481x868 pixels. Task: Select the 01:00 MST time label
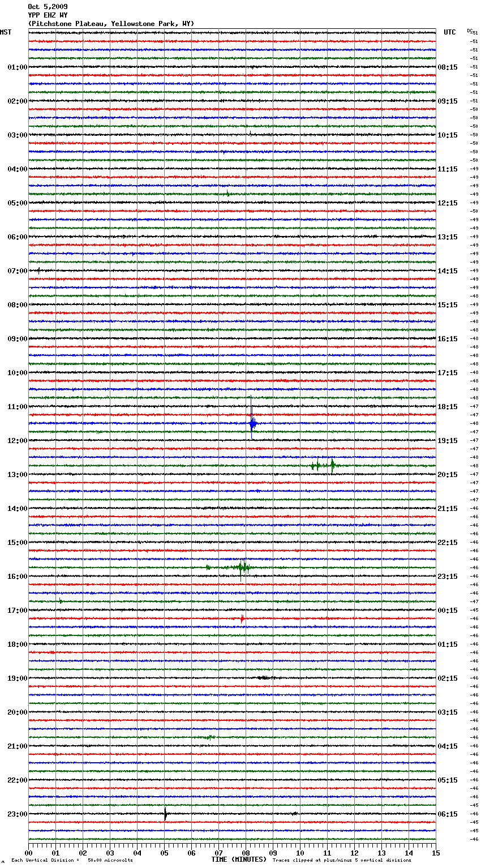(17, 67)
